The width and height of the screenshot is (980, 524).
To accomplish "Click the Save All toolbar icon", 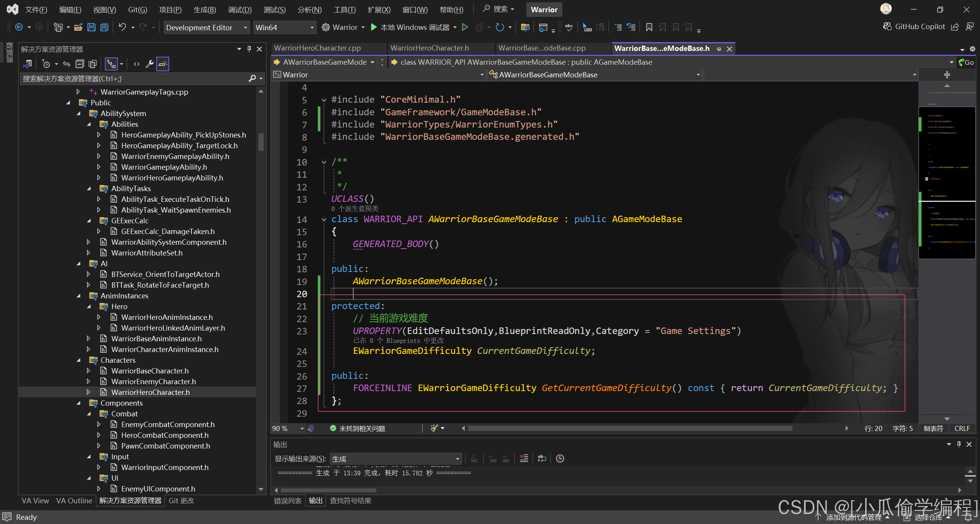I will click(x=104, y=27).
